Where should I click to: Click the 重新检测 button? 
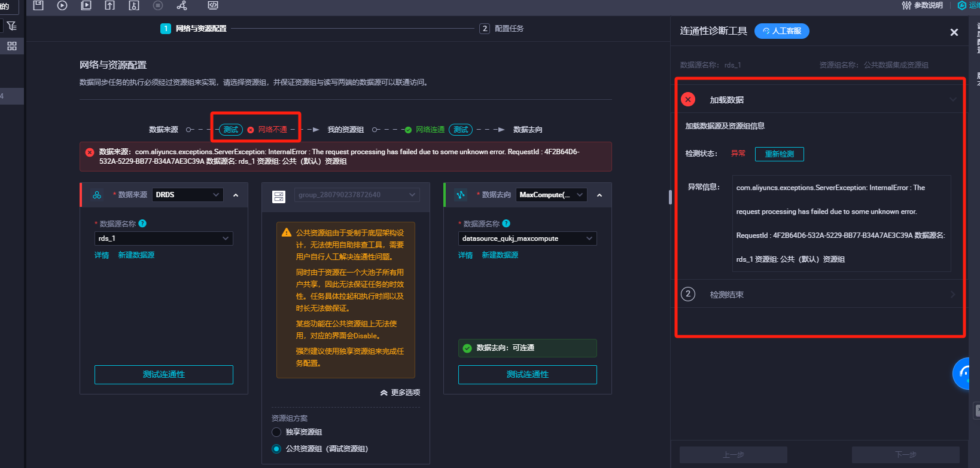point(780,154)
